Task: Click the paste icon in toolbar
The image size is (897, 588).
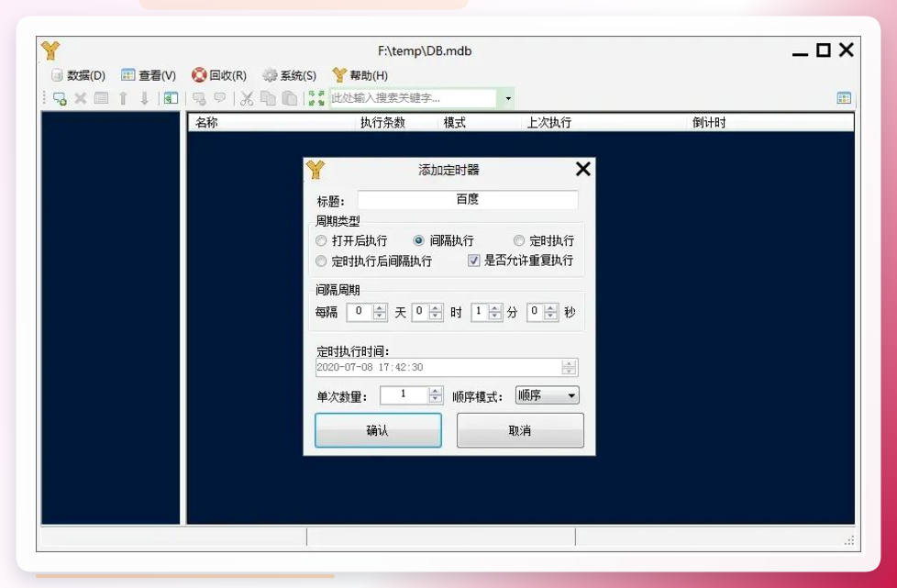Action: 290,98
